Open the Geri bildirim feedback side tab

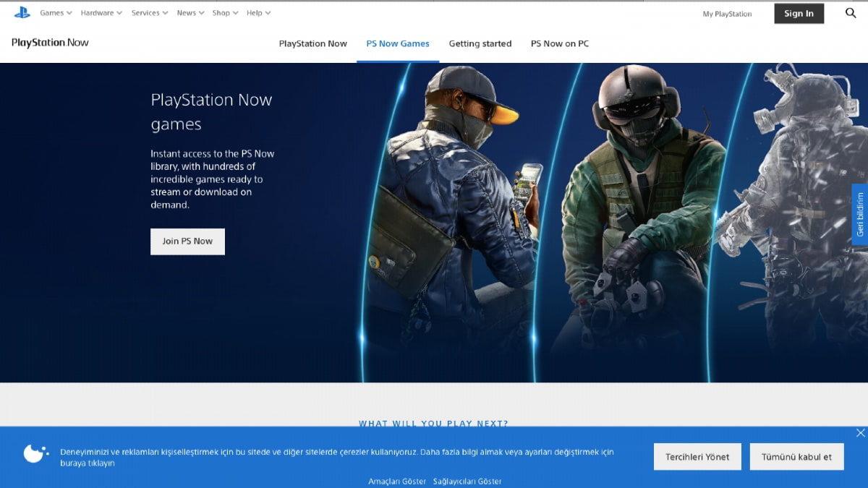point(859,215)
